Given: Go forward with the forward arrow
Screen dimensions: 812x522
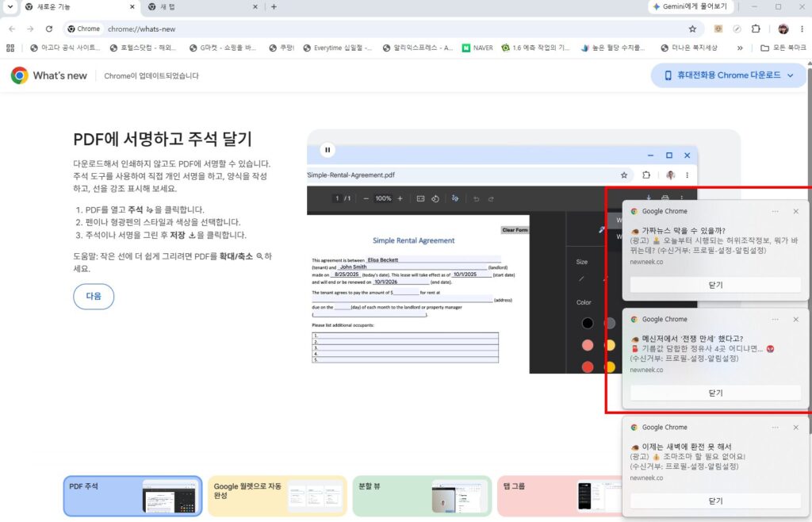Looking at the screenshot, I should point(30,29).
